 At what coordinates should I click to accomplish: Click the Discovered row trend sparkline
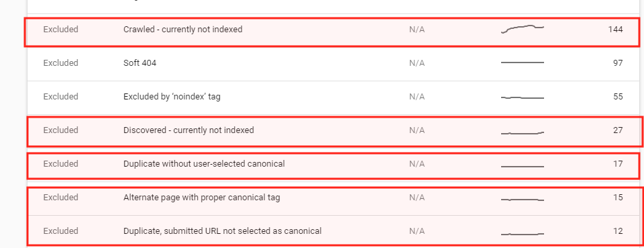point(523,133)
